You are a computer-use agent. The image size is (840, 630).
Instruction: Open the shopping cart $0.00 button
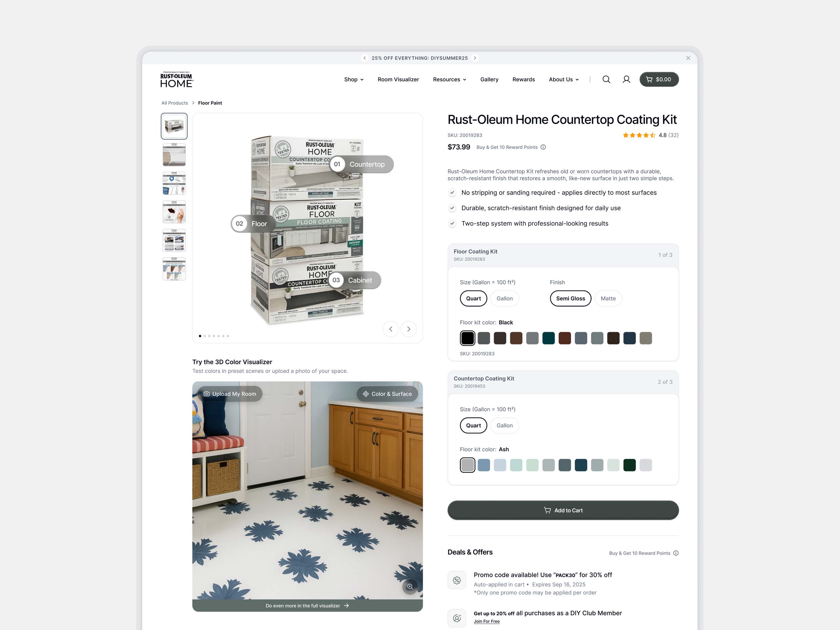[x=659, y=79]
